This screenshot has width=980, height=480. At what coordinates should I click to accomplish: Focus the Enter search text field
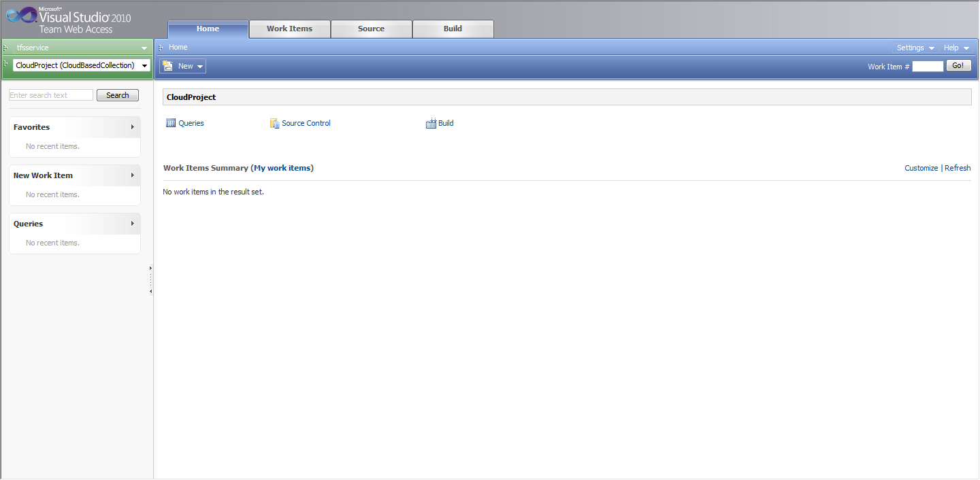tap(51, 95)
